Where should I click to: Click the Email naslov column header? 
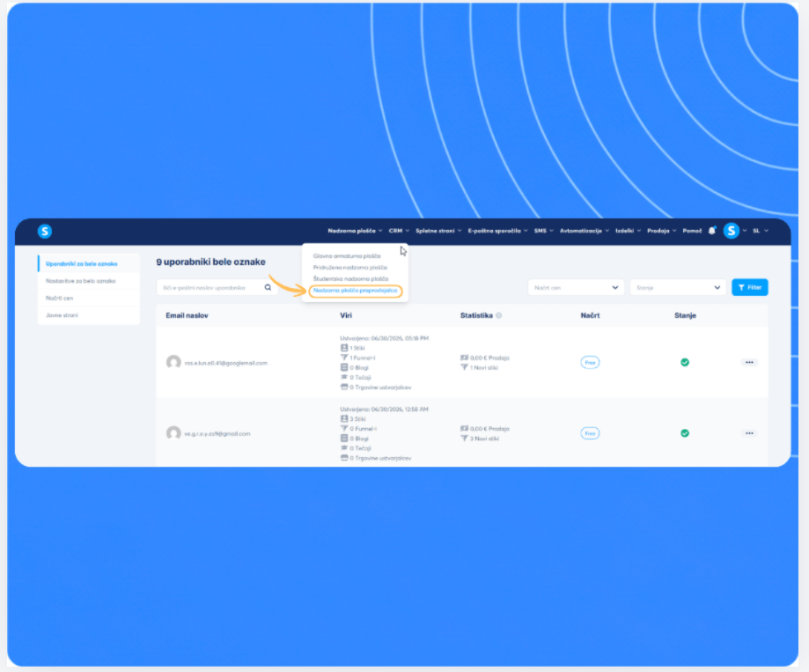tap(187, 315)
